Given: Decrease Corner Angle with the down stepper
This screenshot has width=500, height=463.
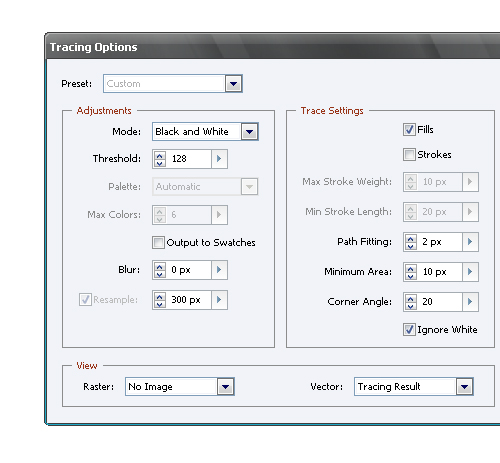Looking at the screenshot, I should pos(411,306).
